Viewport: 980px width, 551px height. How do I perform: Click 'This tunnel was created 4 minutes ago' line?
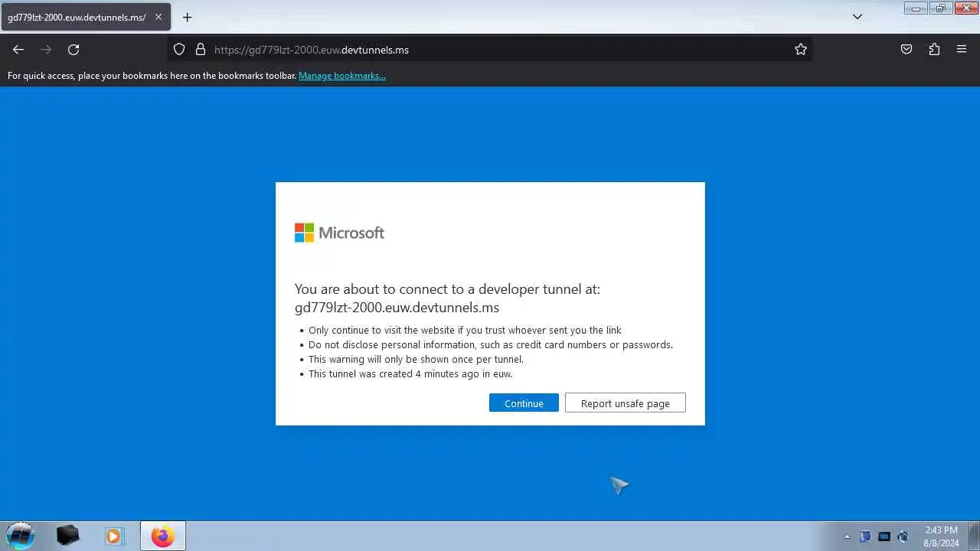pyautogui.click(x=410, y=374)
